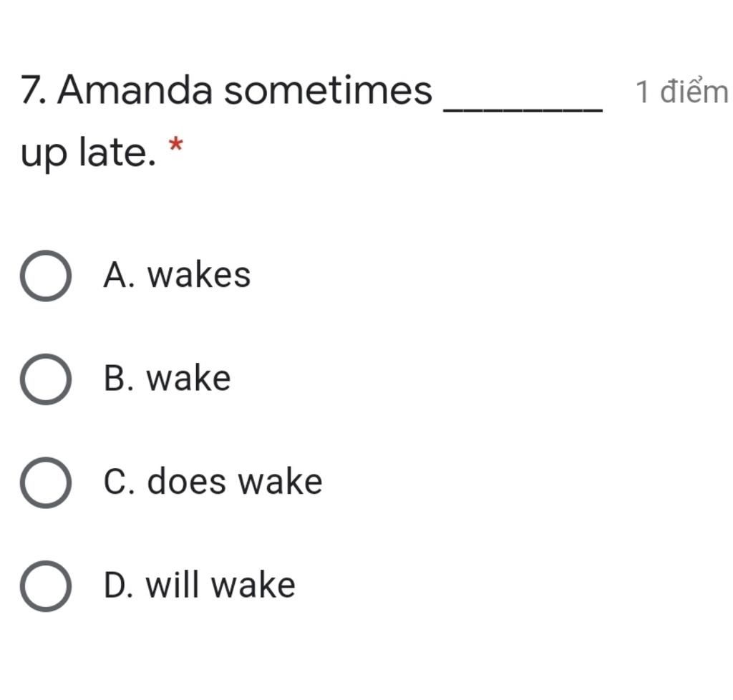
Task: Click the red required asterisk
Action: pos(175,145)
